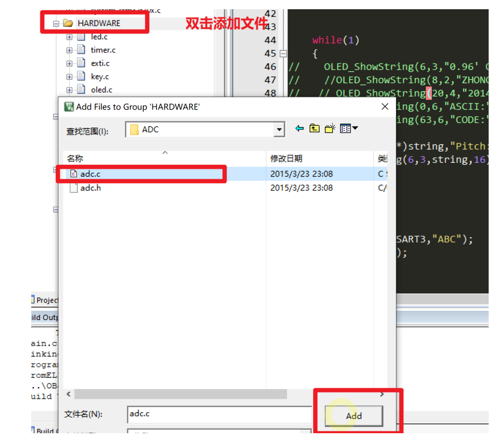504x446 pixels.
Task: Open the look-in ADC folder dropdown
Action: (x=279, y=130)
